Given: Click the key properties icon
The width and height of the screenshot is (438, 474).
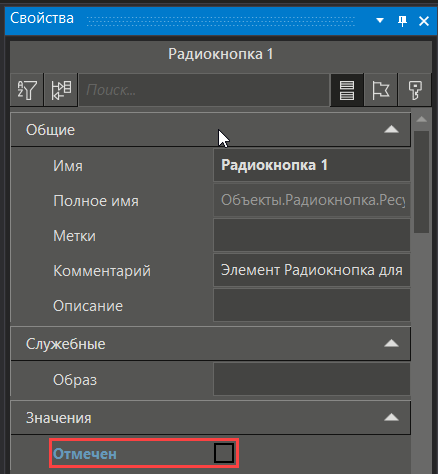Looking at the screenshot, I should pos(415,90).
